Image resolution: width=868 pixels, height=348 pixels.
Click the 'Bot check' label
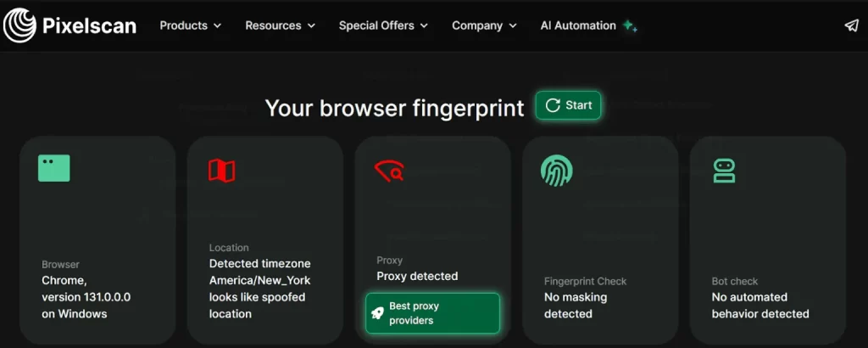735,281
